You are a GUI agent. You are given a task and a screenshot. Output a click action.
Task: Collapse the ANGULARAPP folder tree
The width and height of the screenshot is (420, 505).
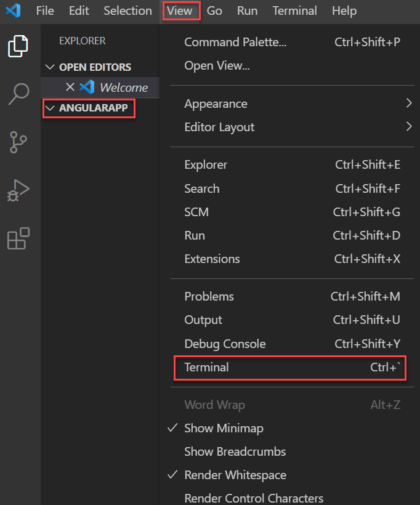click(49, 108)
